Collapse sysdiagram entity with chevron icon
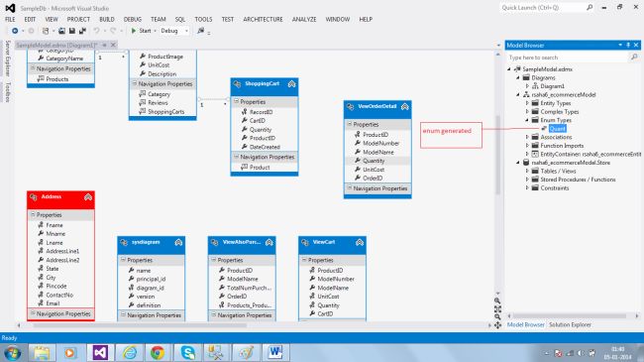The image size is (644, 362). [x=178, y=242]
